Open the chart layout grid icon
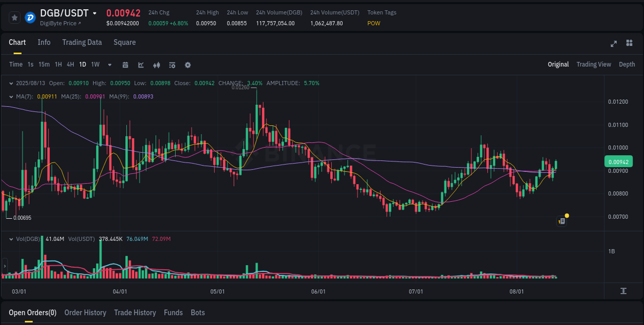Viewport: 644px width, 325px height. pyautogui.click(x=629, y=44)
